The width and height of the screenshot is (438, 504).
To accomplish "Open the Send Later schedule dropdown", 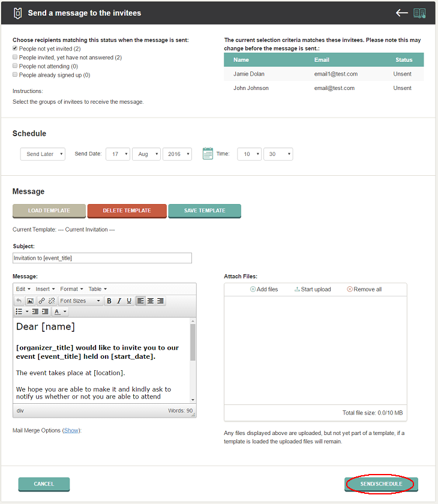I will 43,154.
